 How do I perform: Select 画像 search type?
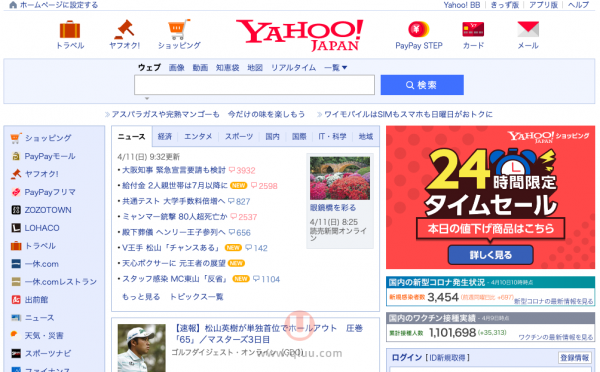point(176,68)
